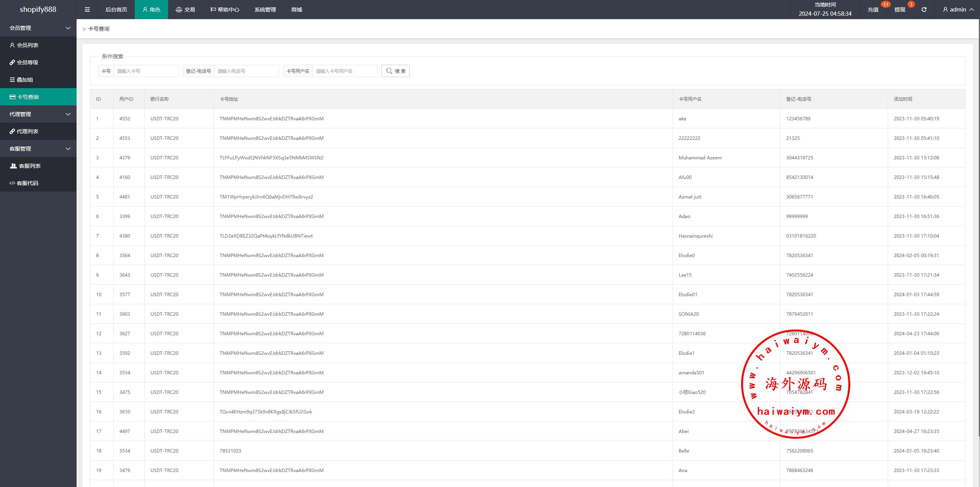Image resolution: width=980 pixels, height=487 pixels.
Task: Open 客服代码 customer service code page
Action: point(28,183)
